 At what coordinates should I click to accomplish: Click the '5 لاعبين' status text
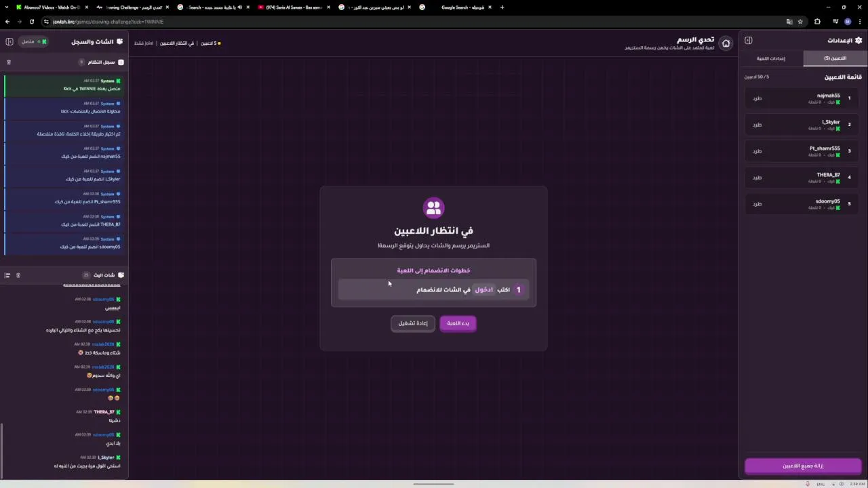click(x=210, y=43)
